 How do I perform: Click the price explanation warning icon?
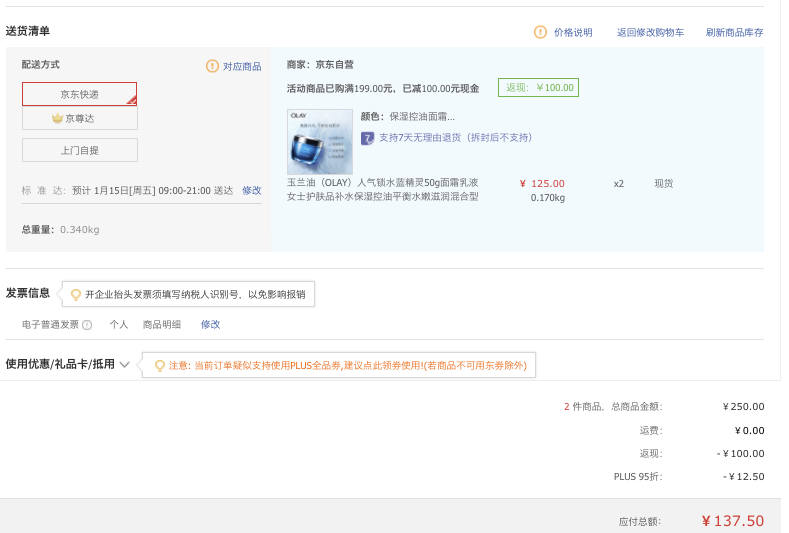[540, 32]
